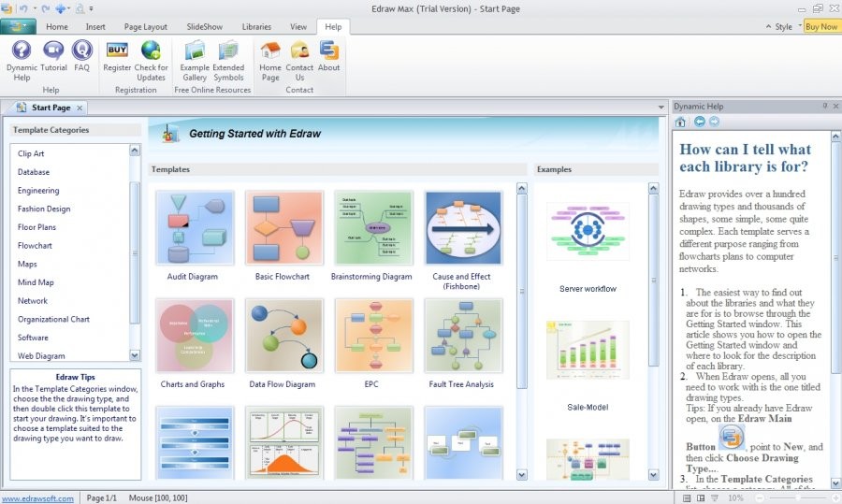The image size is (842, 504).
Task: Click the back arrow in Dynamic Help
Action: point(699,122)
